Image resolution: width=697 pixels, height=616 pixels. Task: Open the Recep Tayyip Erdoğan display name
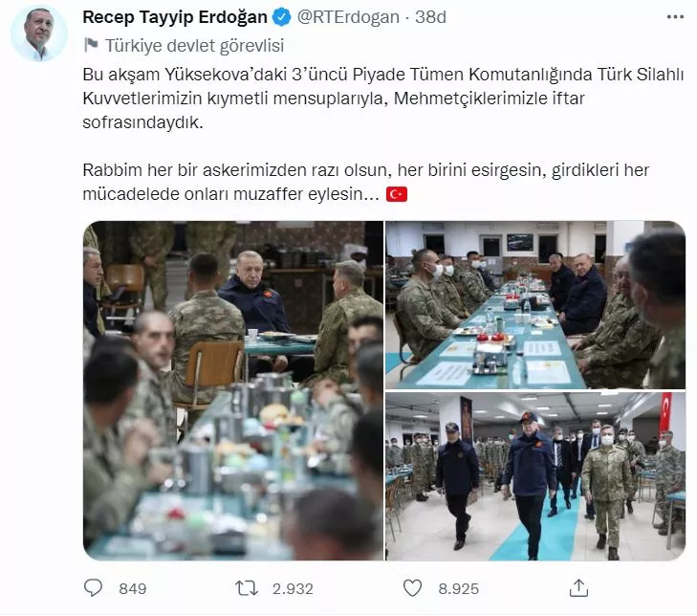(x=175, y=17)
